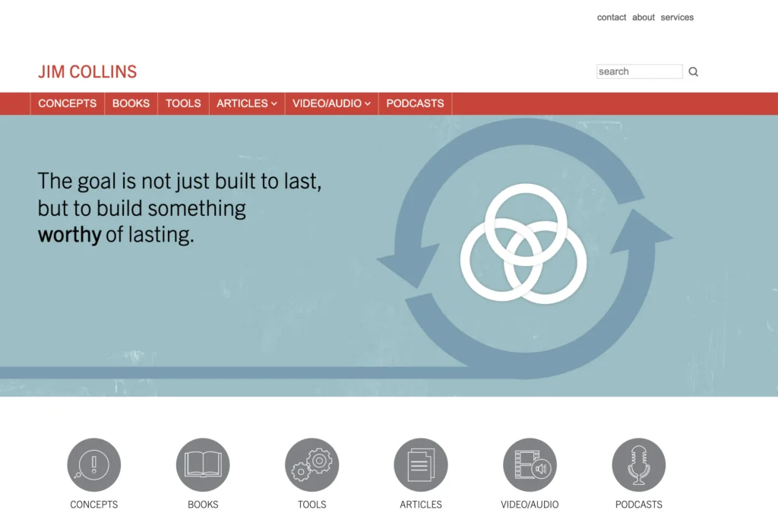The height and width of the screenshot is (532, 778).
Task: Open the contact link
Action: 612,17
